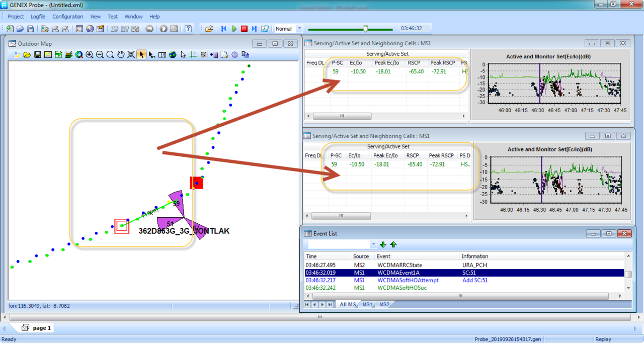Screen dimensions: 644x343
Task: Open the Logfile menu
Action: pos(38,17)
